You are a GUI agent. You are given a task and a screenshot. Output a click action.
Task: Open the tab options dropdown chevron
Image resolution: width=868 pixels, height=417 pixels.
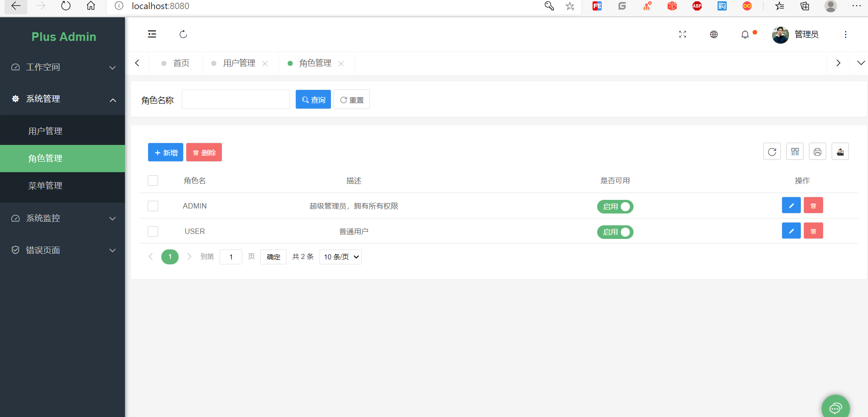coord(861,63)
